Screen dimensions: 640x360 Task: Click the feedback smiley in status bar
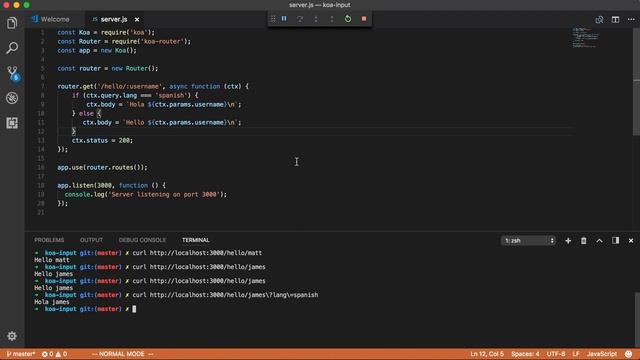(629, 354)
